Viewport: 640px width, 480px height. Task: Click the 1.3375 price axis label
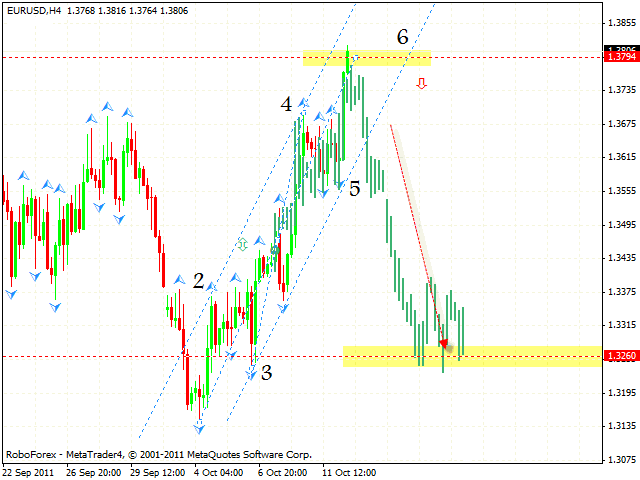(622, 292)
